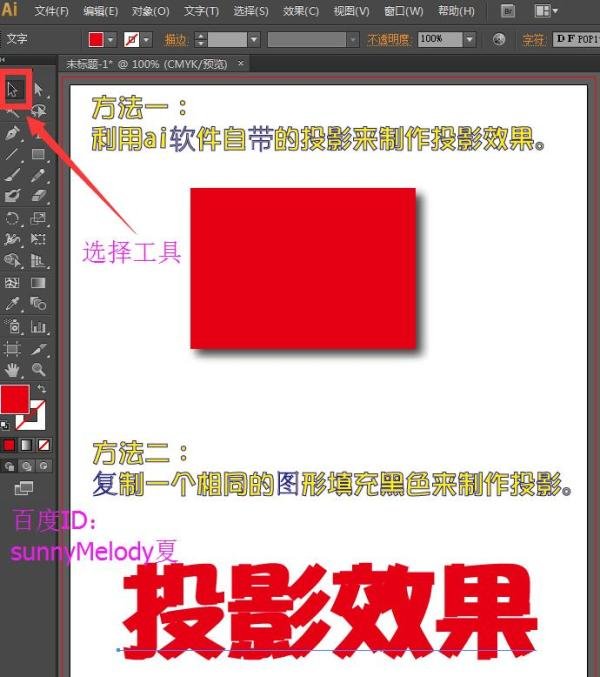Image resolution: width=600 pixels, height=677 pixels.
Task: Open the 对象(O) menu
Action: [x=151, y=11]
